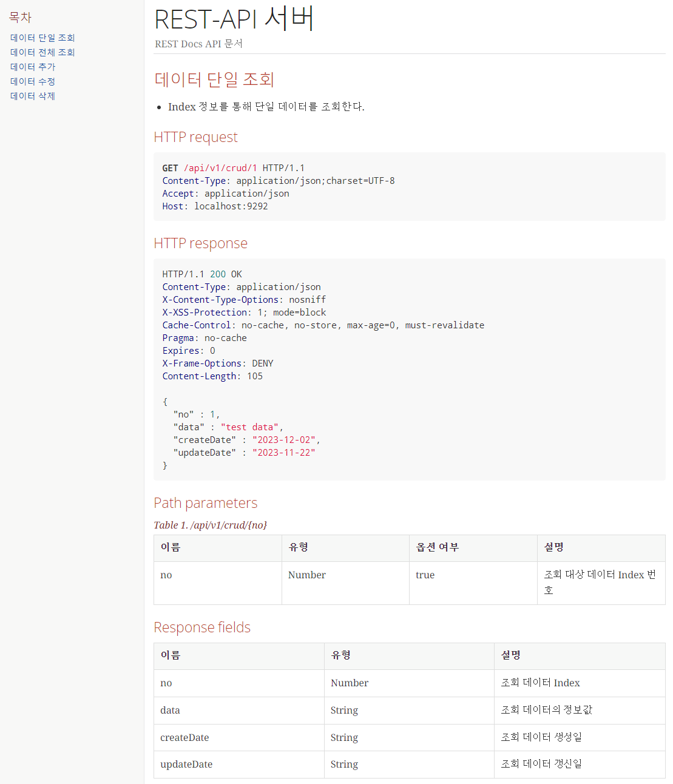673x784 pixels.
Task: Open the 데이터 수정 sidebar link
Action: point(33,81)
